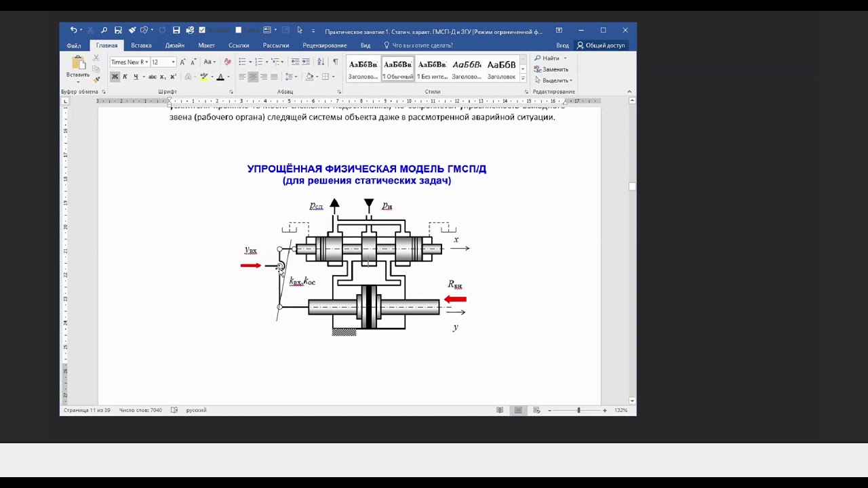The height and width of the screenshot is (488, 868).
Task: Open font color dropdown arrow
Action: pyautogui.click(x=229, y=77)
